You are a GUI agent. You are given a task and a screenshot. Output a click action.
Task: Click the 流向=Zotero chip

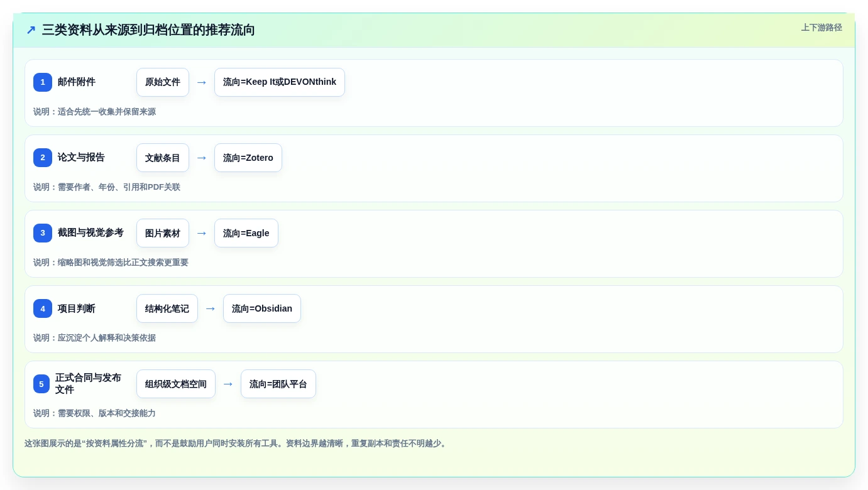[x=248, y=158]
